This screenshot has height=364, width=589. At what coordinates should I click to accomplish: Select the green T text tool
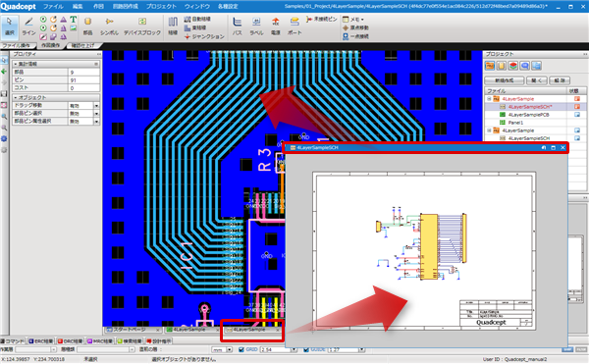click(x=73, y=20)
